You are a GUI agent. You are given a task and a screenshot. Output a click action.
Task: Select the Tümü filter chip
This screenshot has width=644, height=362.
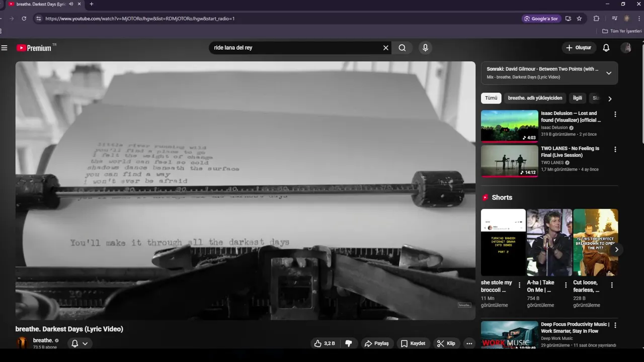491,98
